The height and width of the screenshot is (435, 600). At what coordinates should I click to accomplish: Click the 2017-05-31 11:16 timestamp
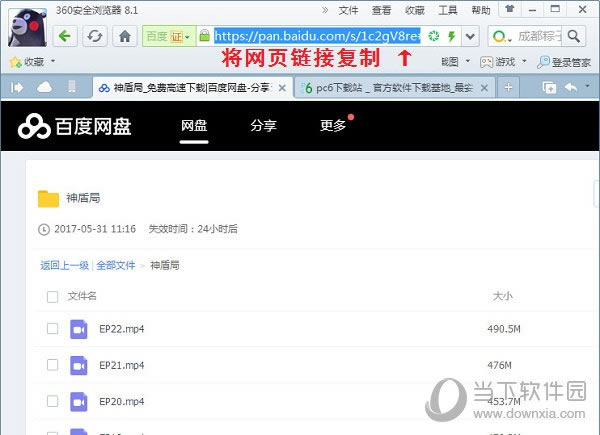point(95,229)
